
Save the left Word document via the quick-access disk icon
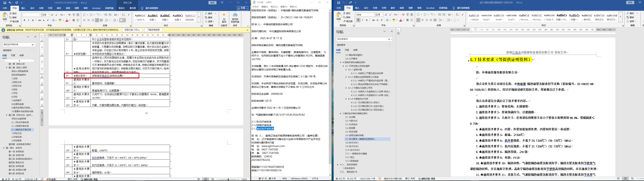tap(5, 3)
